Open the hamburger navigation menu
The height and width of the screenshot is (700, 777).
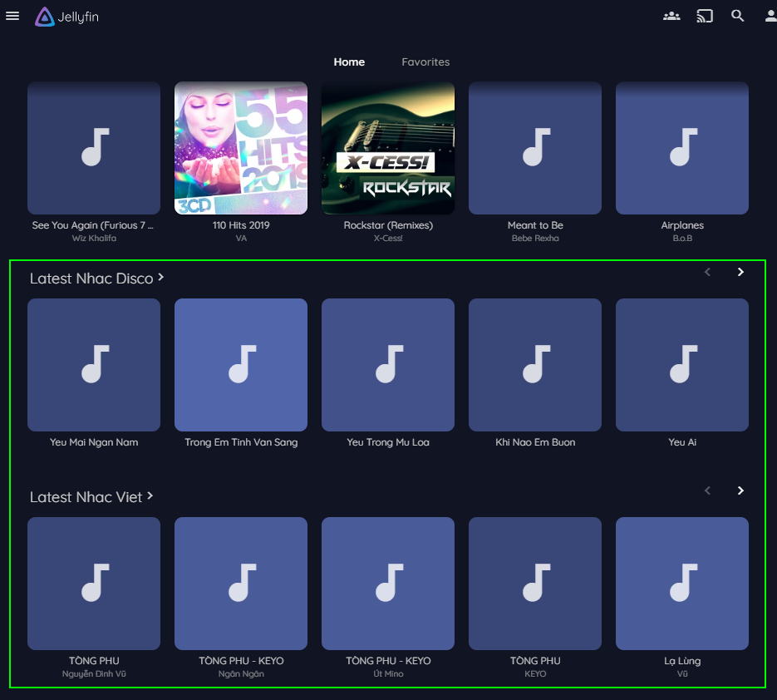pyautogui.click(x=12, y=17)
